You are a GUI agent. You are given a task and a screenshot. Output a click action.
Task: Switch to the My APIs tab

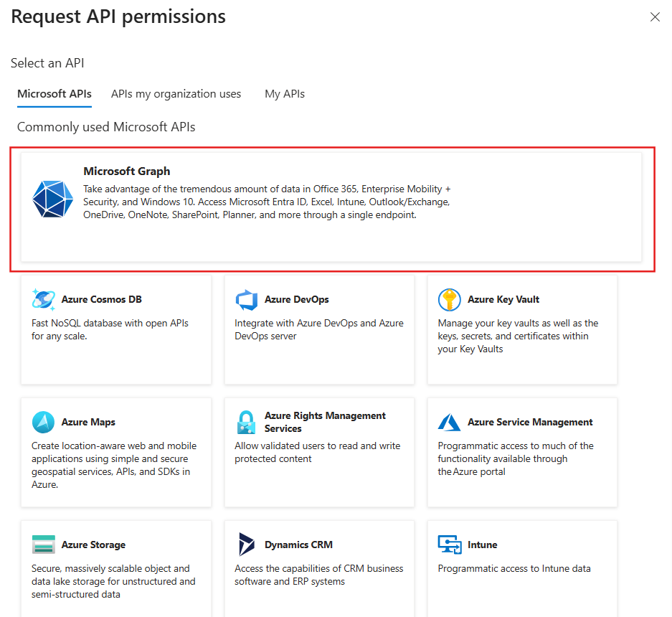point(284,93)
